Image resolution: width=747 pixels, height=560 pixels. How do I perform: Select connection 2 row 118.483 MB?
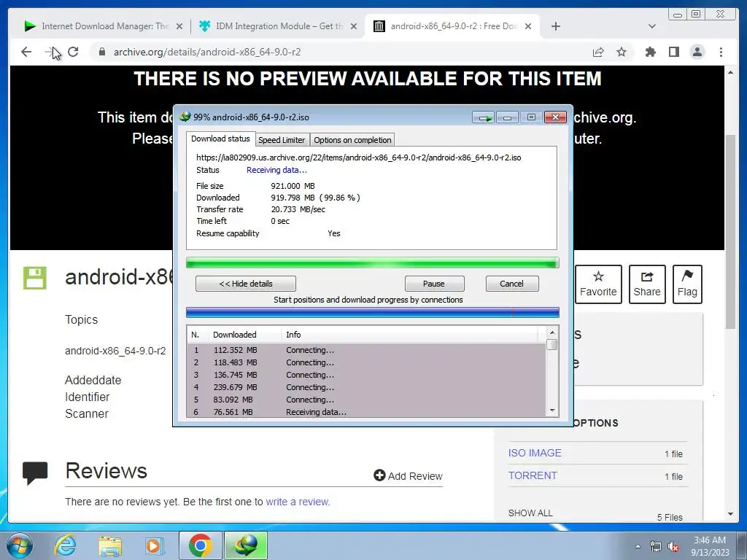point(366,362)
